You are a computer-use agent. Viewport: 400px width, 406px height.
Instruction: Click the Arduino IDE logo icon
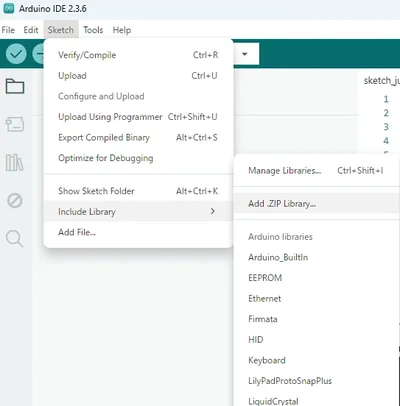tap(8, 8)
